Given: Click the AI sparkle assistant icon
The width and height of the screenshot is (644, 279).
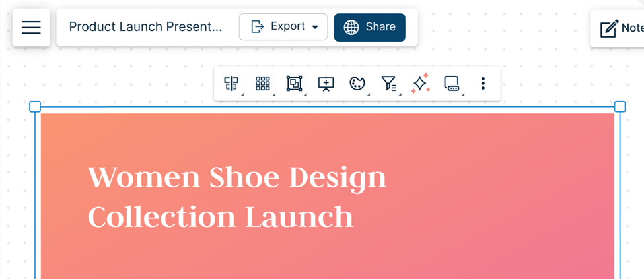Looking at the screenshot, I should coord(420,84).
